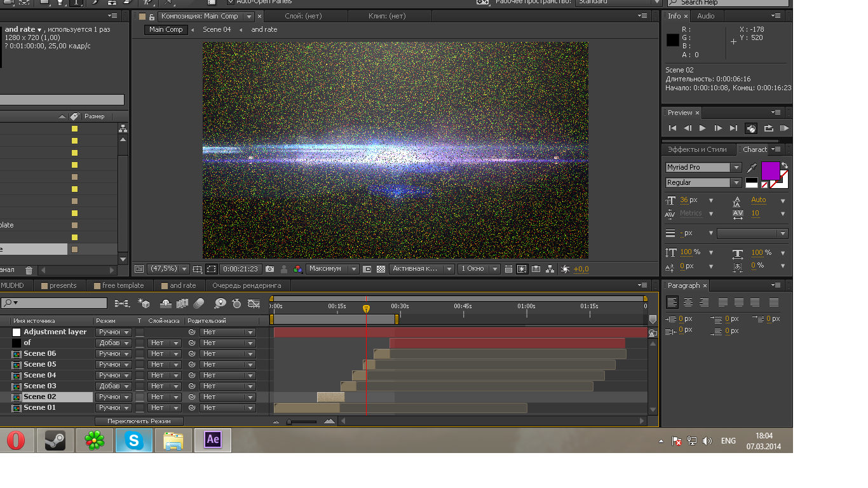Screen dimensions: 868x488
Task: Step back one frame in Preview
Action: [688, 128]
